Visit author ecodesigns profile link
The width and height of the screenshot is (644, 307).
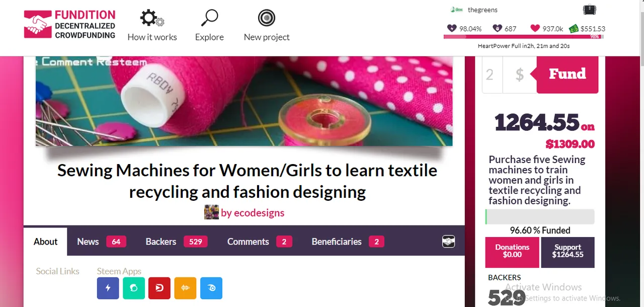[253, 213]
